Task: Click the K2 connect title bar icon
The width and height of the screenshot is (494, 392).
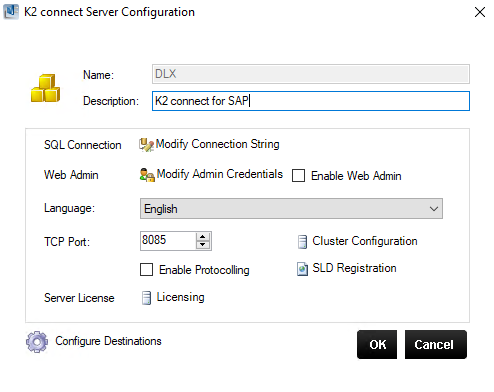Action: (11, 12)
